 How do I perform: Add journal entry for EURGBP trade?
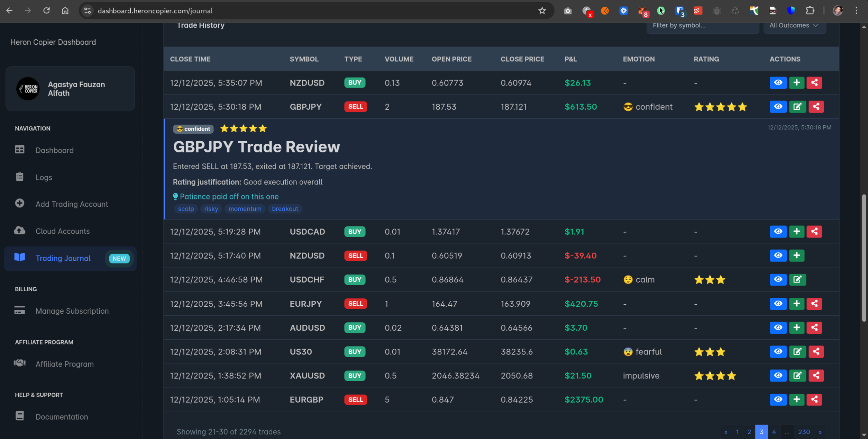(796, 400)
